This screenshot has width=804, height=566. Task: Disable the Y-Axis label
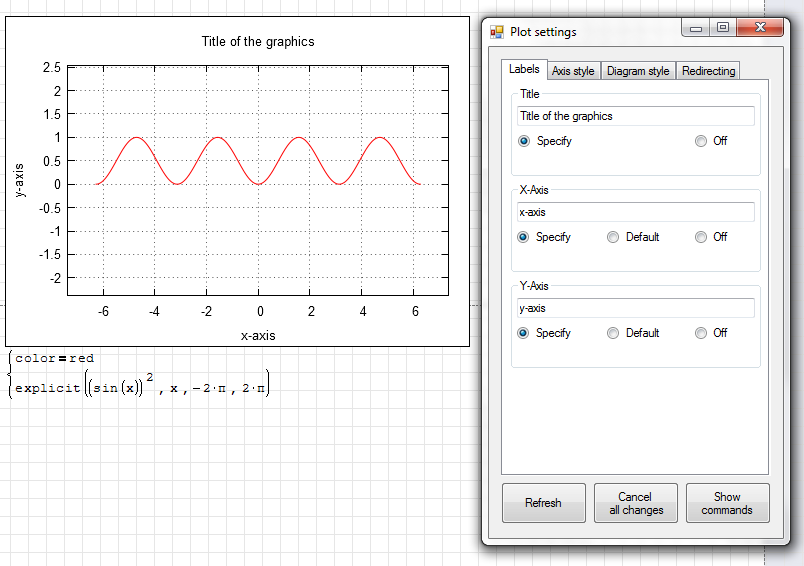click(701, 333)
